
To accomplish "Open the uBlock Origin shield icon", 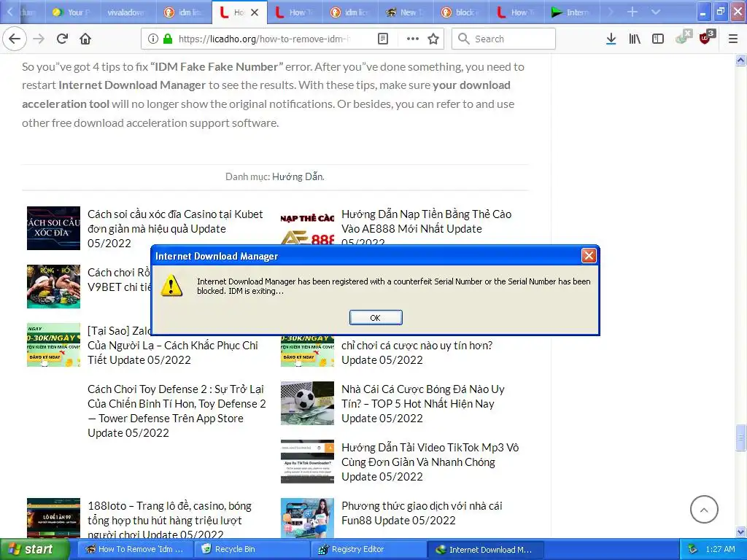I will [706, 37].
